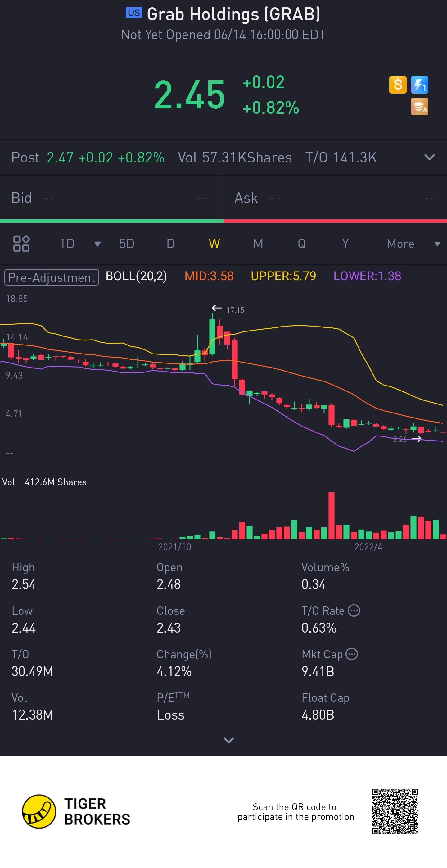Tap the 2.26 low price marker
Image resolution: width=447 pixels, height=868 pixels.
click(400, 439)
